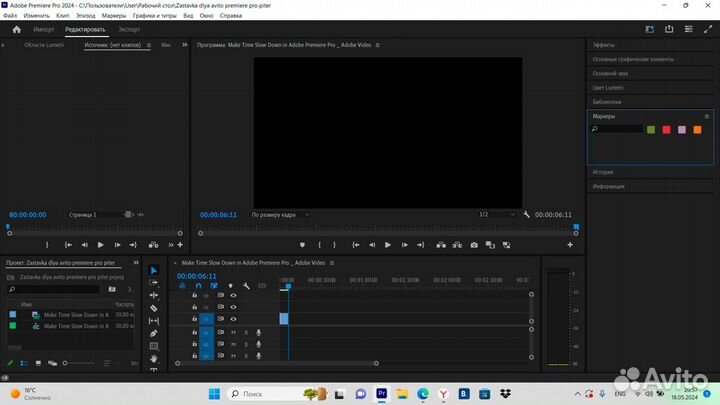
Task: Hide track V2 with eye icon
Action: tap(233, 307)
